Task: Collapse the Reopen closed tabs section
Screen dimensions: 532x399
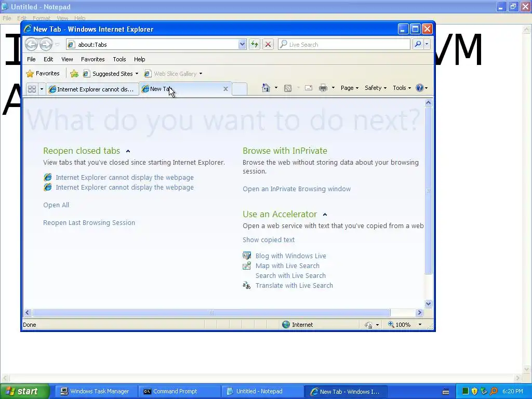Action: coord(128,151)
